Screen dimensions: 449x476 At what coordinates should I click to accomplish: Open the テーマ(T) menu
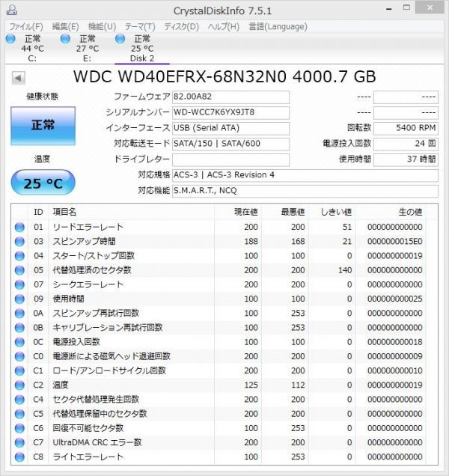point(140,27)
